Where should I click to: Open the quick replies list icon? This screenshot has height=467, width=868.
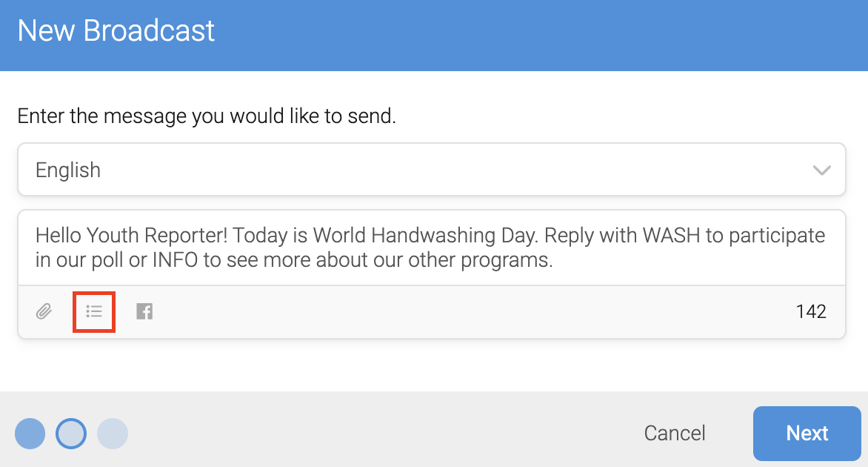94,312
